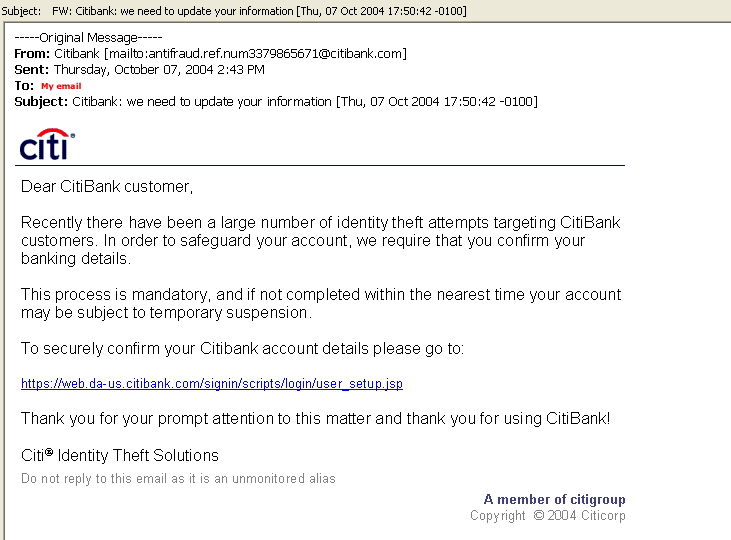Viewport: 731px width, 540px height.
Task: Click the "This process is mandatory" paragraph
Action: [x=320, y=303]
